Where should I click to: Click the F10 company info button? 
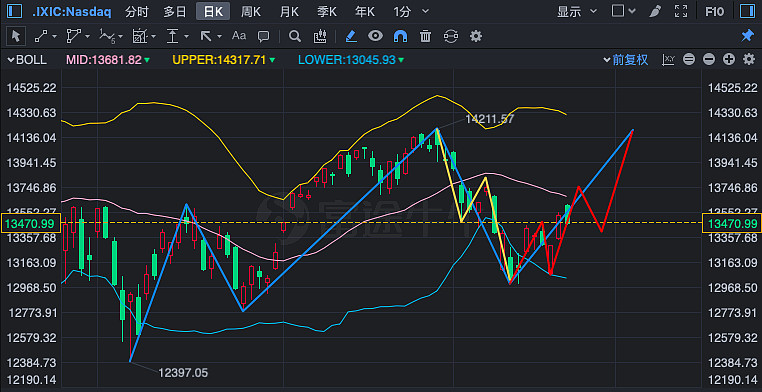[x=714, y=12]
